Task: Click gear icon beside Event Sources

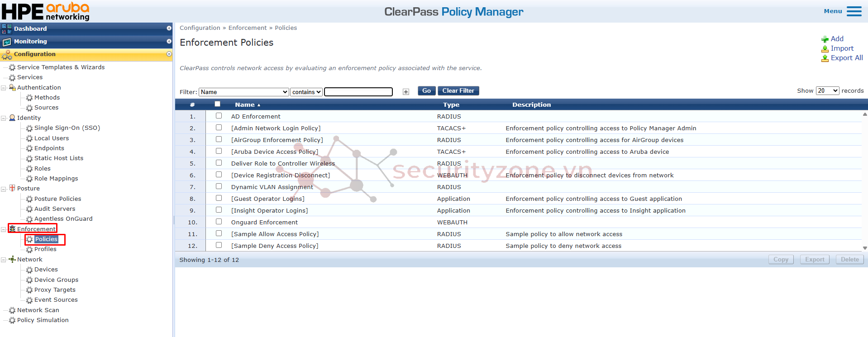Action: (29, 300)
